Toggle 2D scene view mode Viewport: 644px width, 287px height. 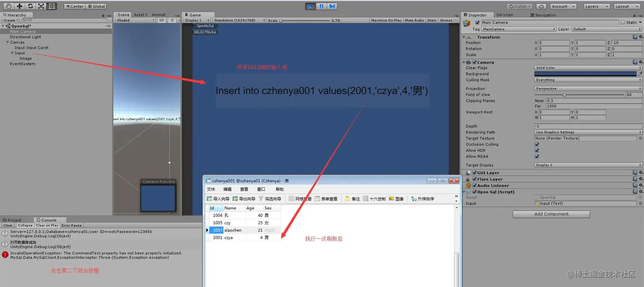[161, 20]
